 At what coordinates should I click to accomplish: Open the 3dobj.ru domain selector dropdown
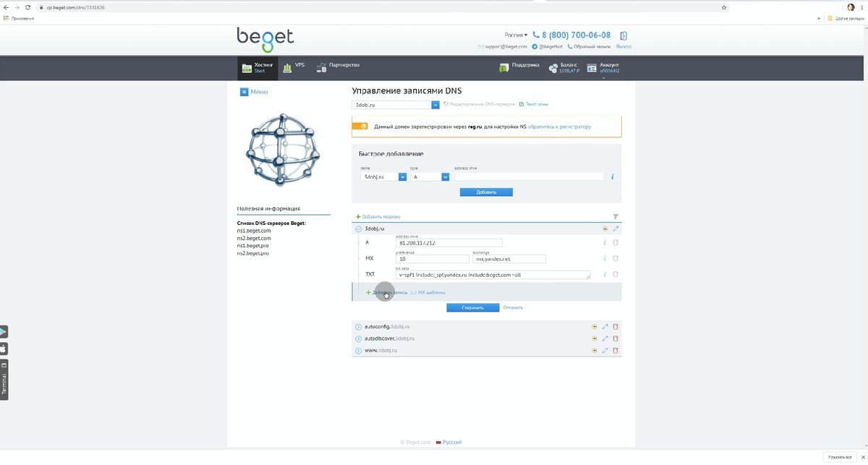pyautogui.click(x=396, y=105)
